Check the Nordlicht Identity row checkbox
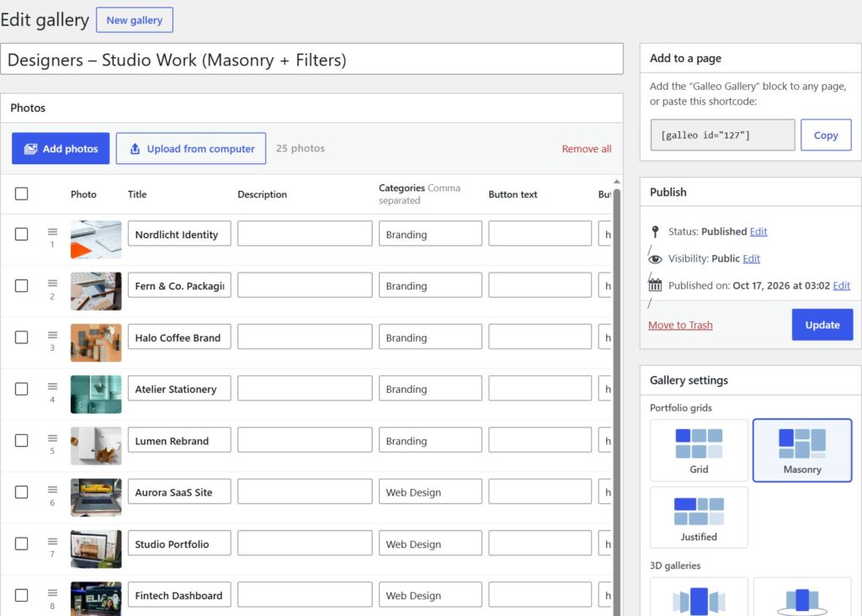This screenshot has width=862, height=616. click(21, 234)
